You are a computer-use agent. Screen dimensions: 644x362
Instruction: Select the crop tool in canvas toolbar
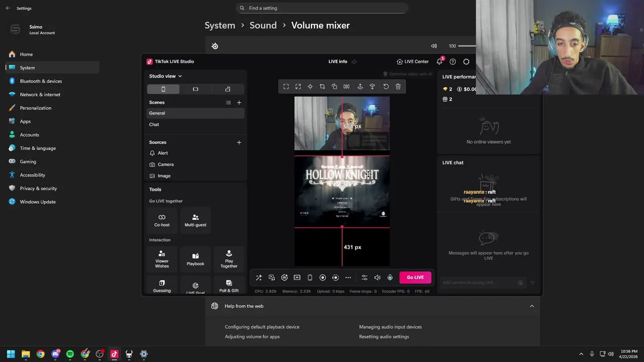[x=323, y=86]
